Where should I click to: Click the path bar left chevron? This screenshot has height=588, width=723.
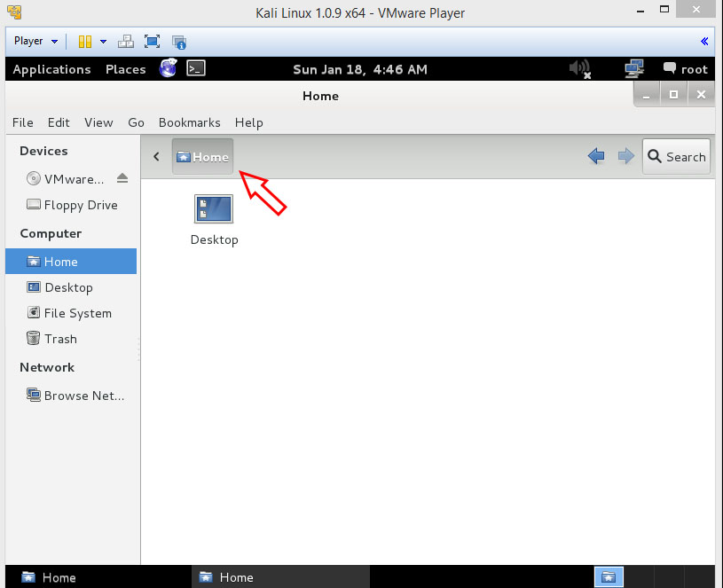tap(156, 157)
